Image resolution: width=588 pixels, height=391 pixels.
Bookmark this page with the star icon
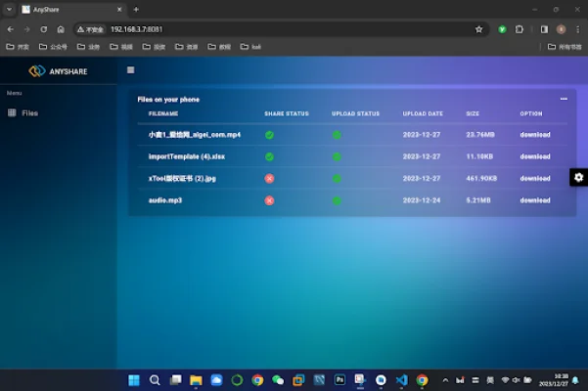coord(478,29)
